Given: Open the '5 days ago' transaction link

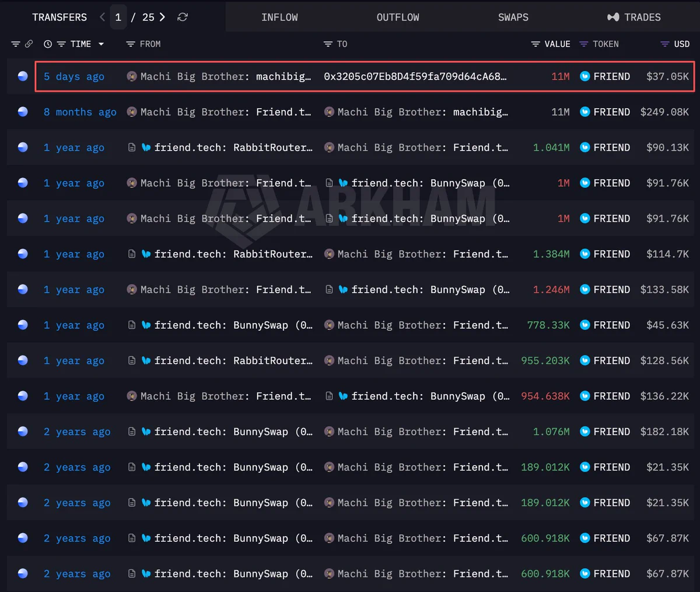Looking at the screenshot, I should (x=74, y=76).
